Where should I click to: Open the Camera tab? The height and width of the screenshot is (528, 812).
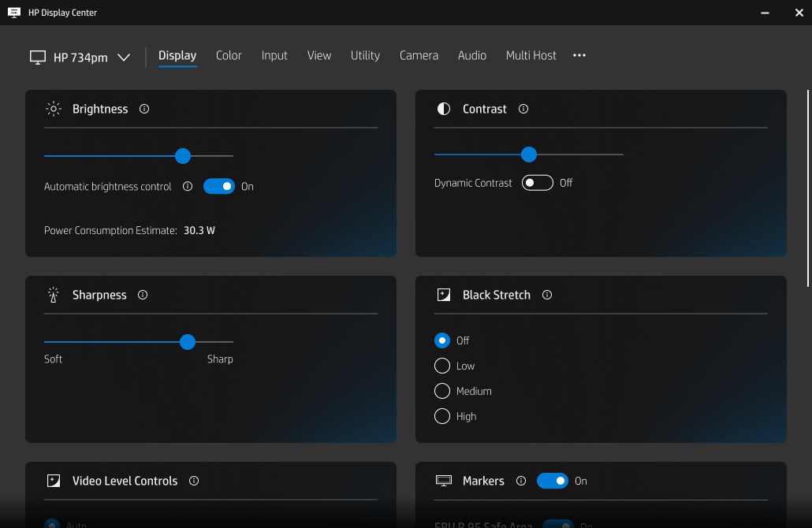419,55
